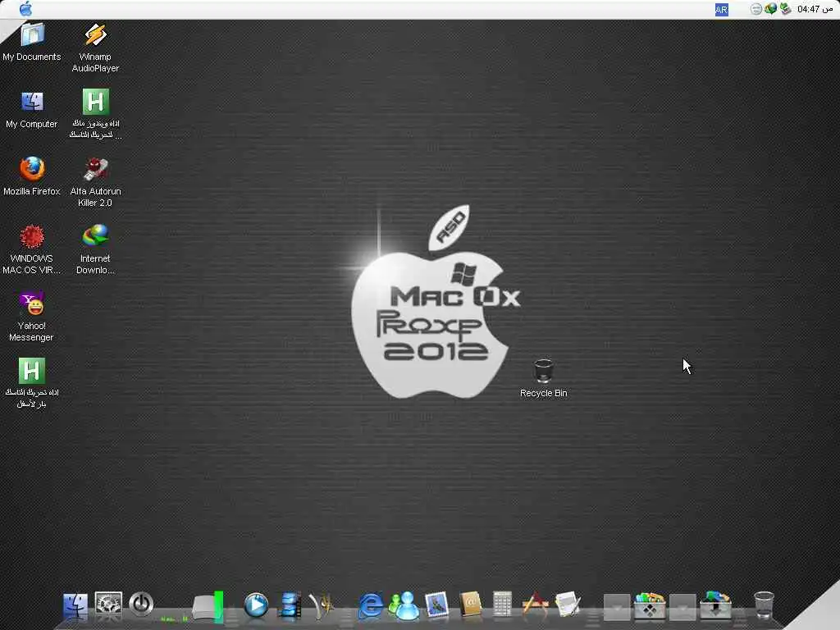Open My Computer desktop icon
The height and width of the screenshot is (630, 840).
point(32,102)
